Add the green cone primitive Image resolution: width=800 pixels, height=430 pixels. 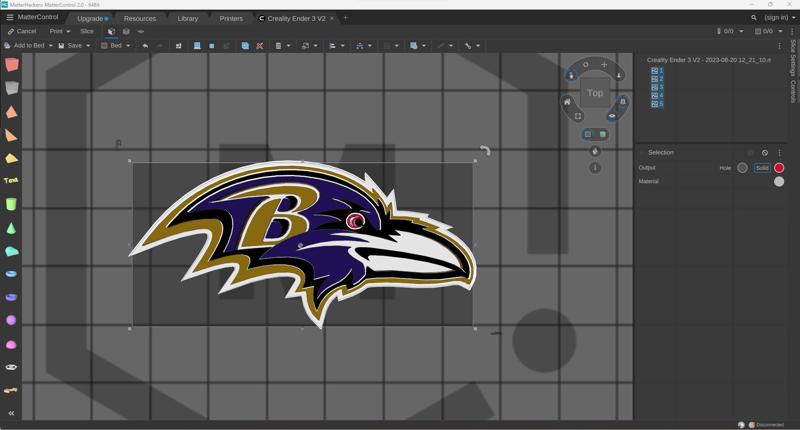11,228
